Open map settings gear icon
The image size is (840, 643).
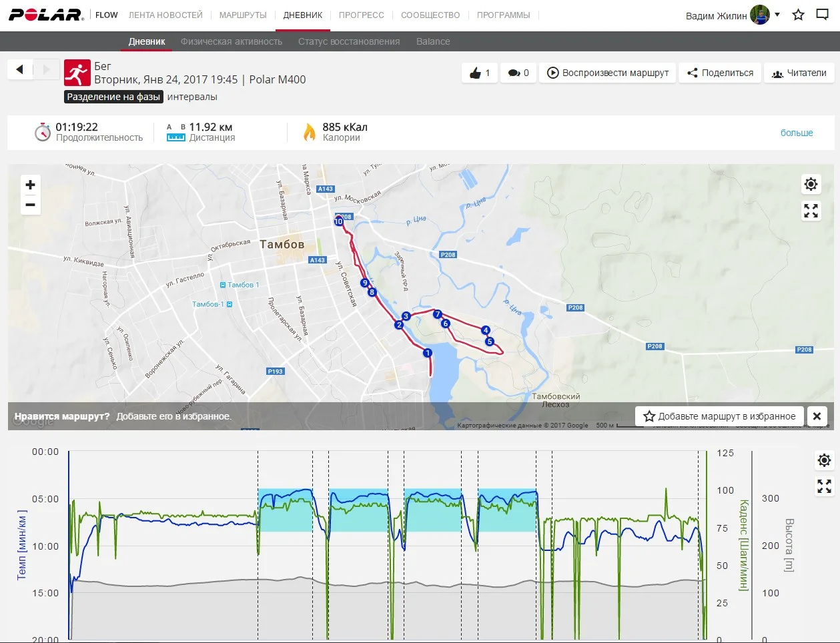point(811,184)
